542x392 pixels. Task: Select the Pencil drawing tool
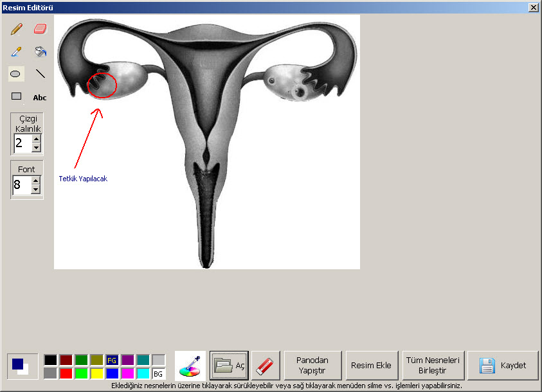click(x=16, y=29)
